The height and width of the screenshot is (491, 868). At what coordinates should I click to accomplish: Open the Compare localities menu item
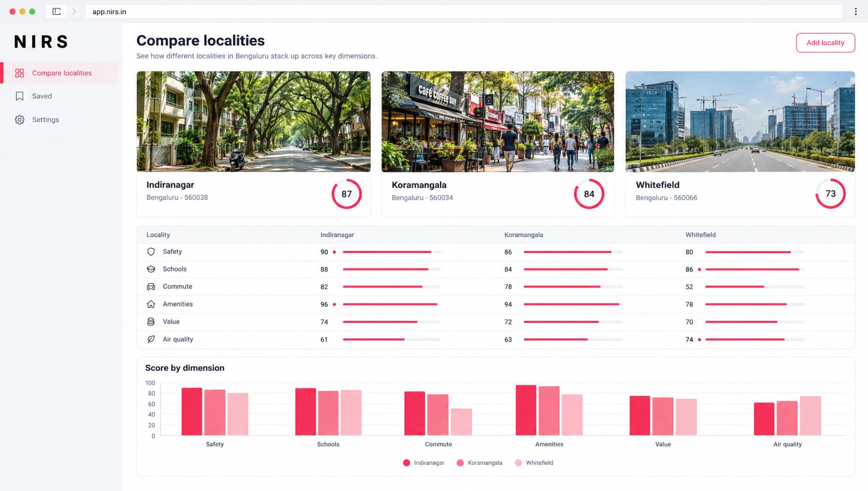pos(59,73)
